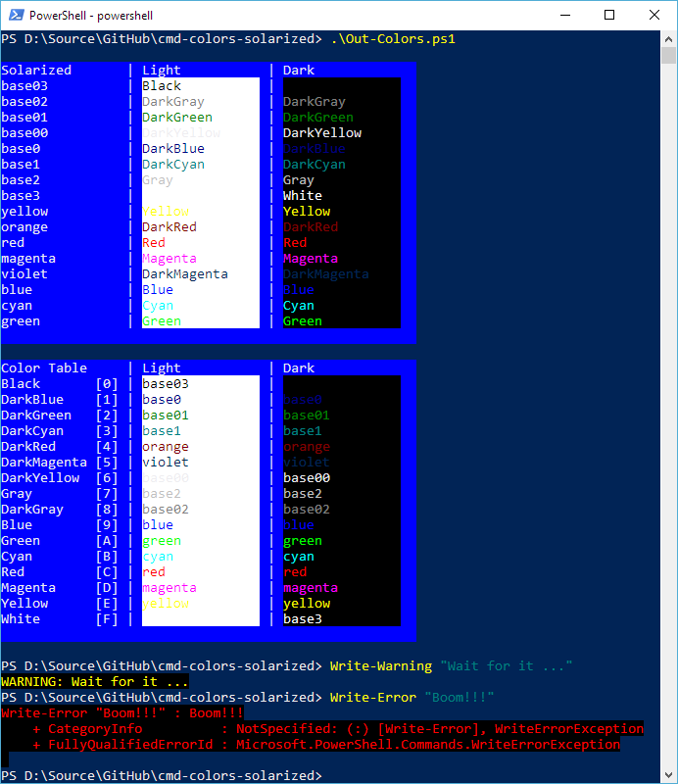Click 'Black' in Solarized Light column
This screenshot has height=784, width=678.
point(162,86)
